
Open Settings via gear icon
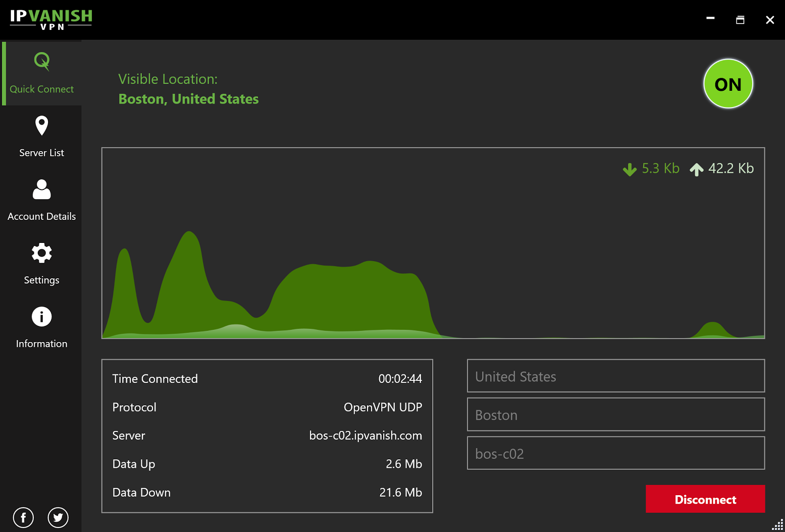[42, 253]
